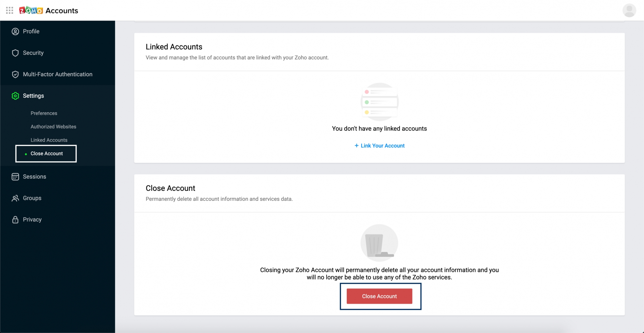Collapse the Settings menu section
The image size is (644, 333).
[x=33, y=96]
